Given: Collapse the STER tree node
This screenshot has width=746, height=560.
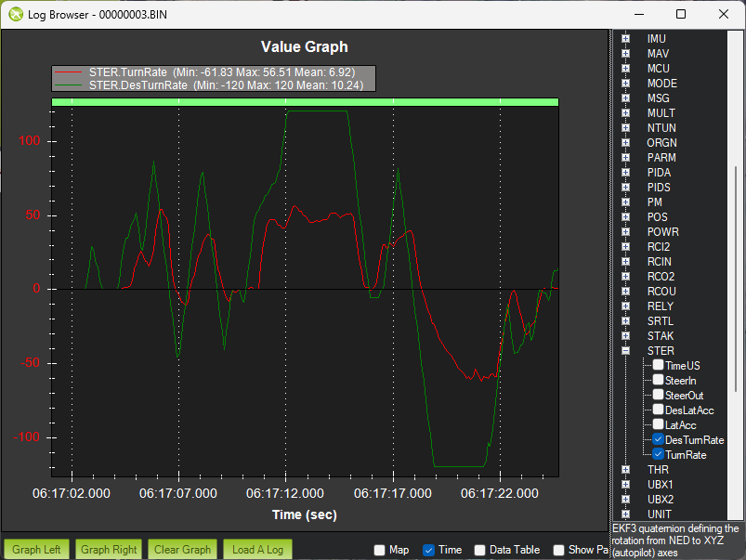Looking at the screenshot, I should click(625, 351).
